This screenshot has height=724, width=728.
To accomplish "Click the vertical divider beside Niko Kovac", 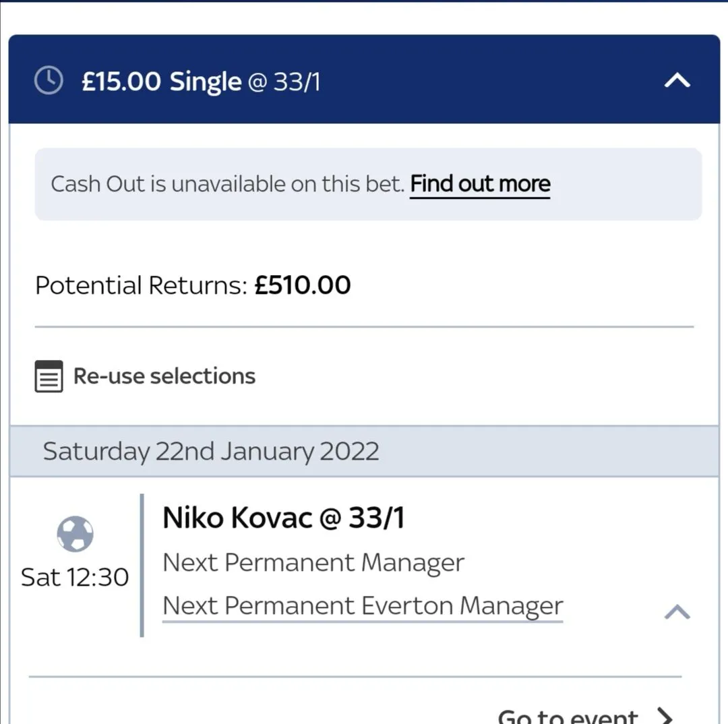I will point(142,565).
